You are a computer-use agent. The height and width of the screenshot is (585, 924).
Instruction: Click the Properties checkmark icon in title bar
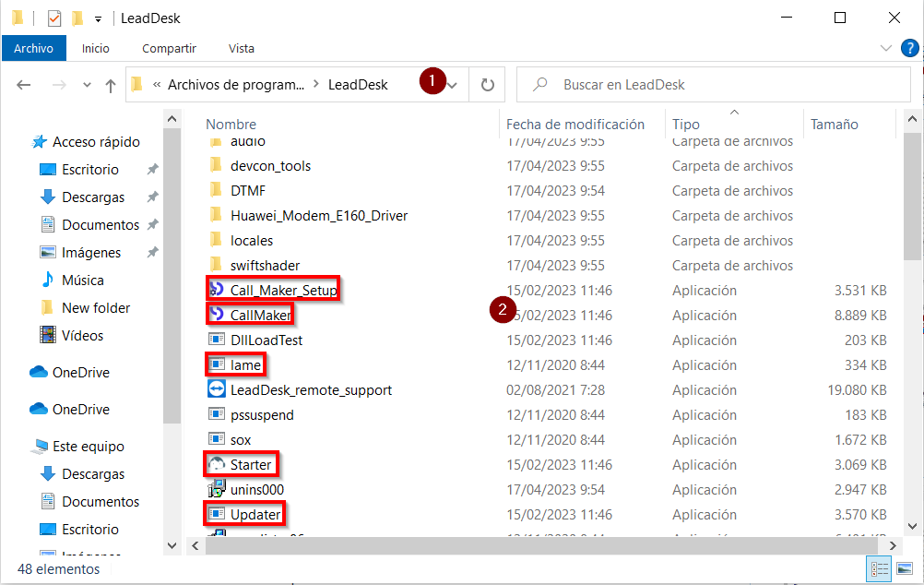pos(54,18)
